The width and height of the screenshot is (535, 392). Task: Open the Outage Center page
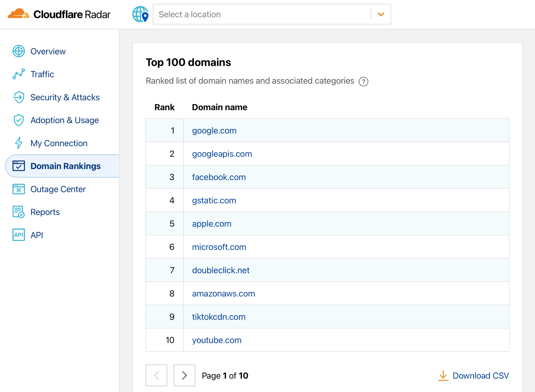(x=58, y=189)
